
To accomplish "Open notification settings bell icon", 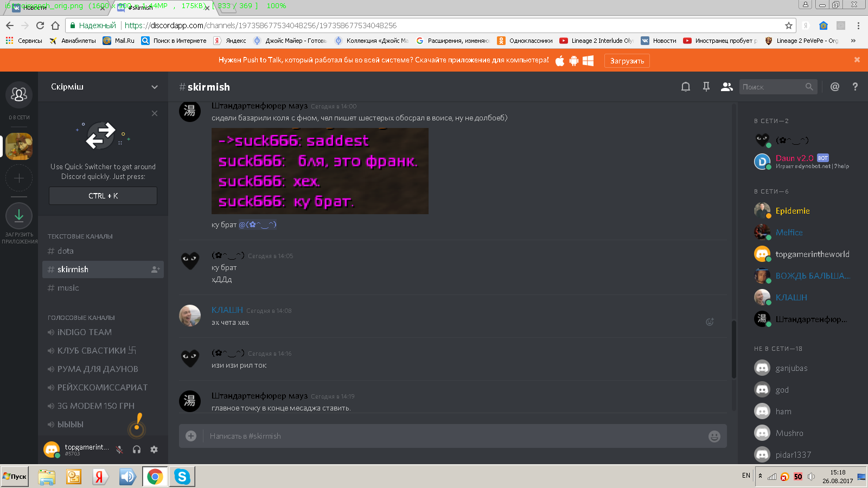I will point(686,87).
